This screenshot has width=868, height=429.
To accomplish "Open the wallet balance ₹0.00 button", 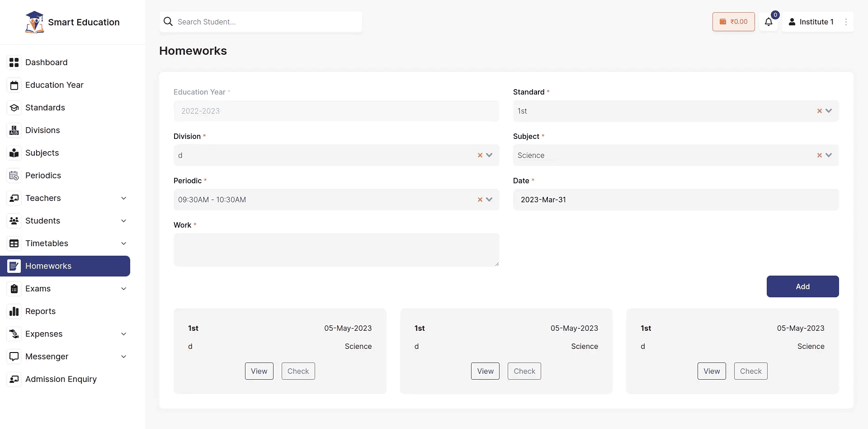I will [733, 22].
